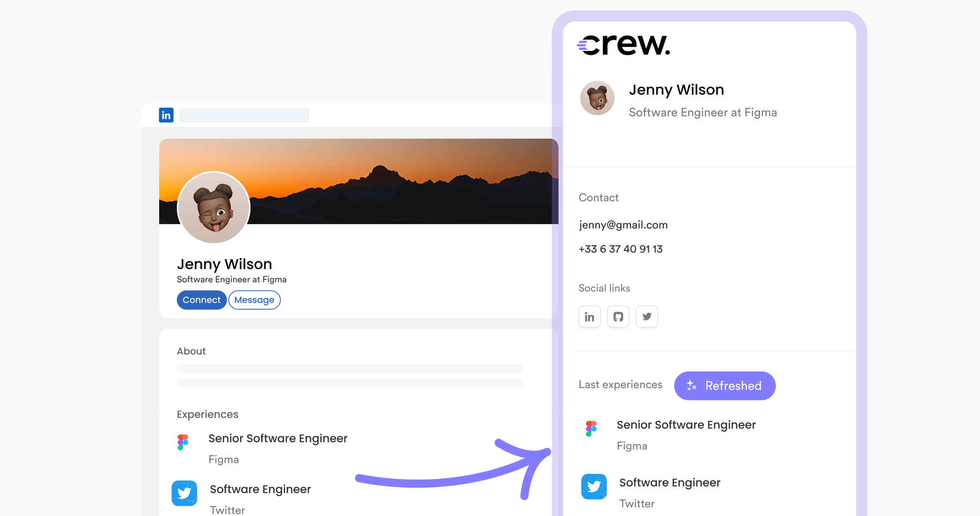Viewport: 980px width, 516px height.
Task: Click the Last experiences heading
Action: coord(620,385)
